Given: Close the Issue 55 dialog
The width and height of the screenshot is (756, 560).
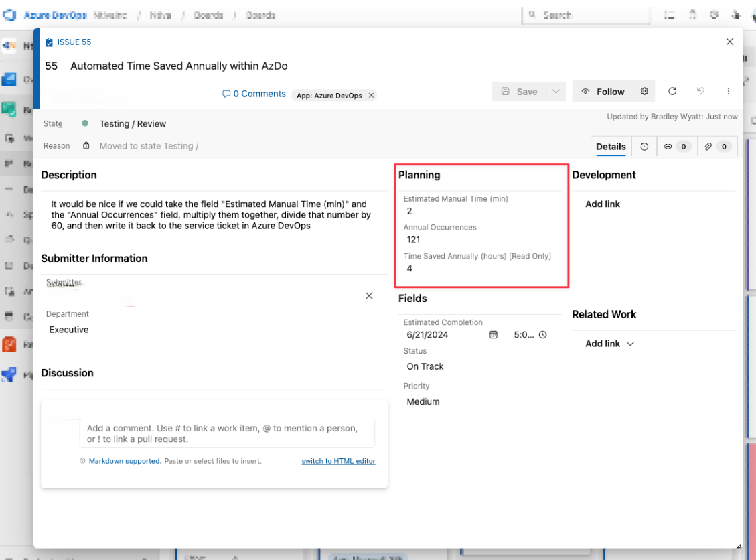Looking at the screenshot, I should point(729,42).
